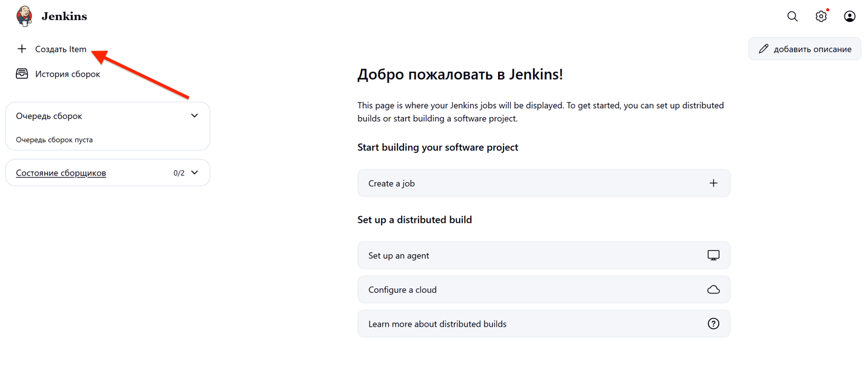
Task: Click the pencil icon in добавить описание
Action: pos(764,49)
